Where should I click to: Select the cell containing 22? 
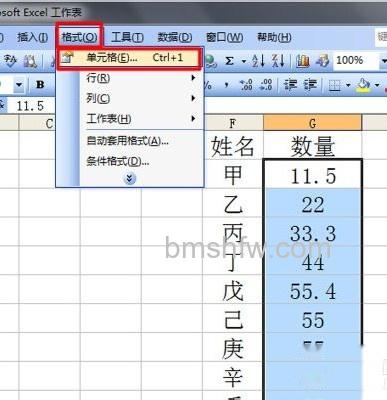312,203
